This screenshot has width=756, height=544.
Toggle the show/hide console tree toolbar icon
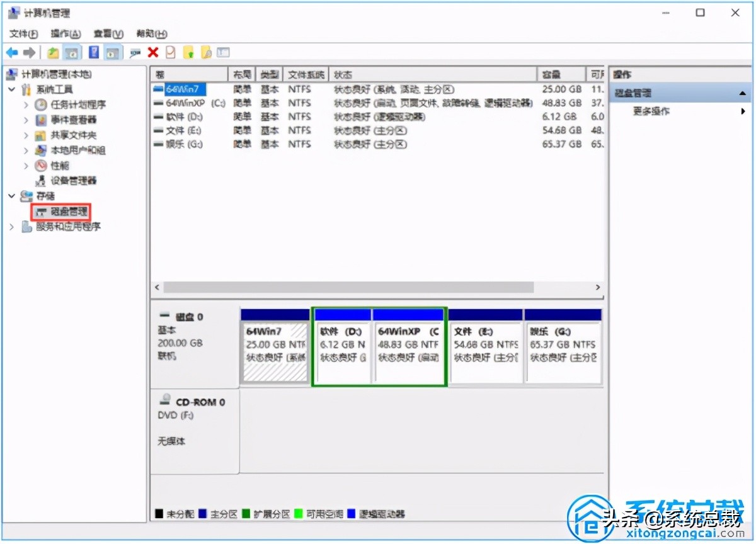pyautogui.click(x=72, y=52)
